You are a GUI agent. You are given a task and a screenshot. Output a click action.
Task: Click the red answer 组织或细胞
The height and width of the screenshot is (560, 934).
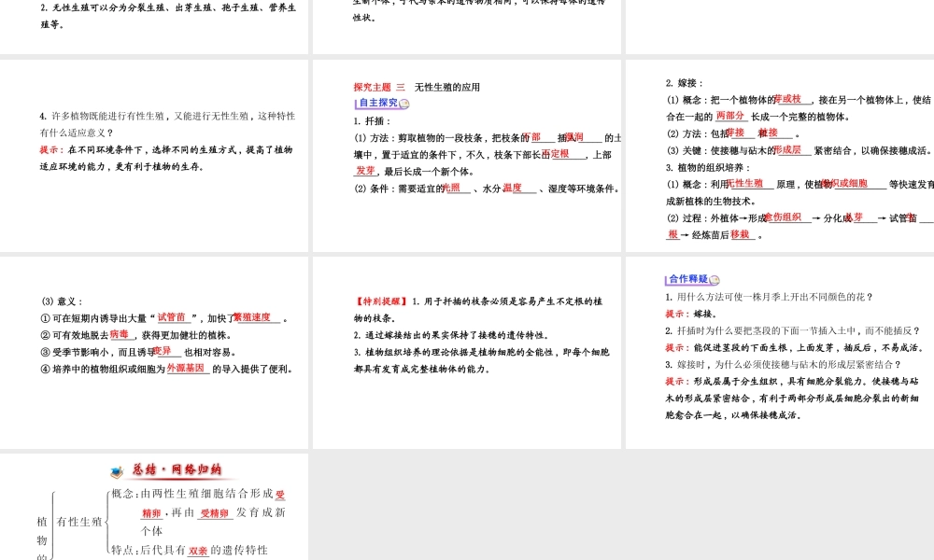[844, 183]
